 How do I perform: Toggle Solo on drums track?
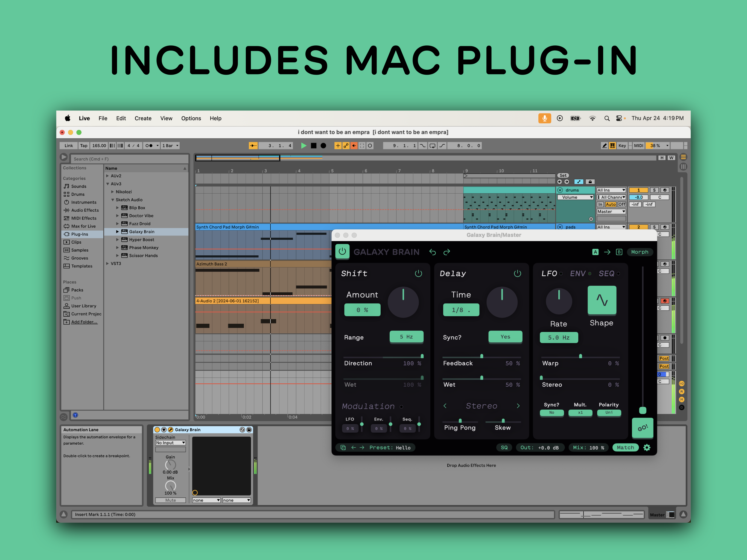pyautogui.click(x=654, y=190)
